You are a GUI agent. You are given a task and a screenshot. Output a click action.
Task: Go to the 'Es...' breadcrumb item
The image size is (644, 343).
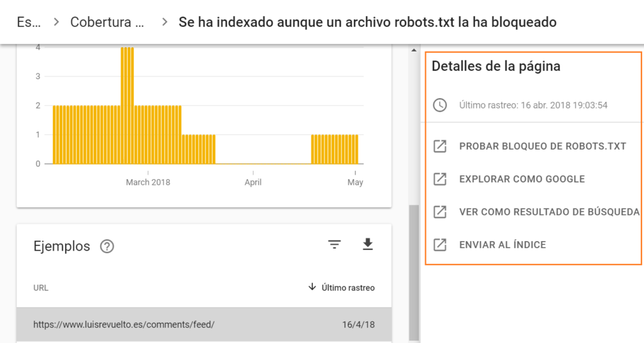point(28,23)
